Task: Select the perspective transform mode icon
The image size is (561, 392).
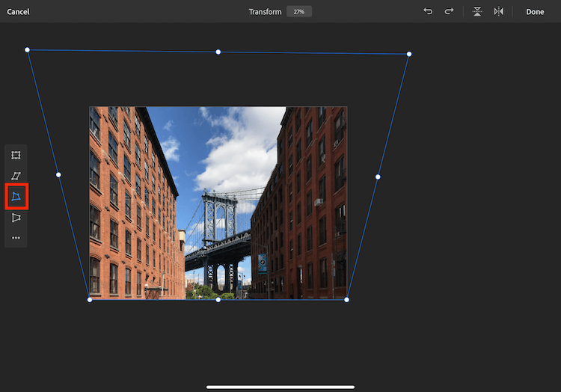Action: coord(16,218)
